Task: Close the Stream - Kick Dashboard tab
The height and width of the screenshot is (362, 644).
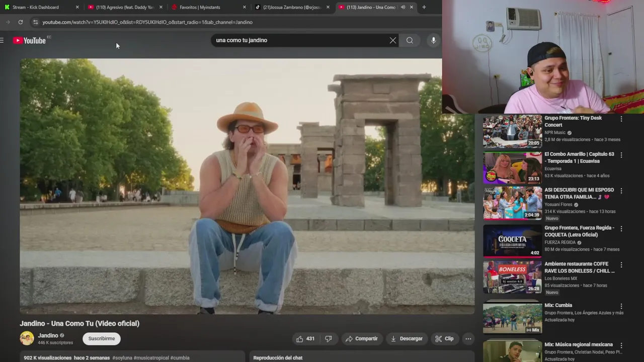Action: [77, 7]
